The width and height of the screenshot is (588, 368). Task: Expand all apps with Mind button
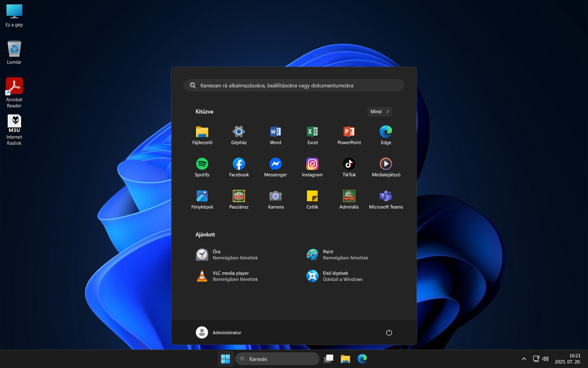[380, 111]
